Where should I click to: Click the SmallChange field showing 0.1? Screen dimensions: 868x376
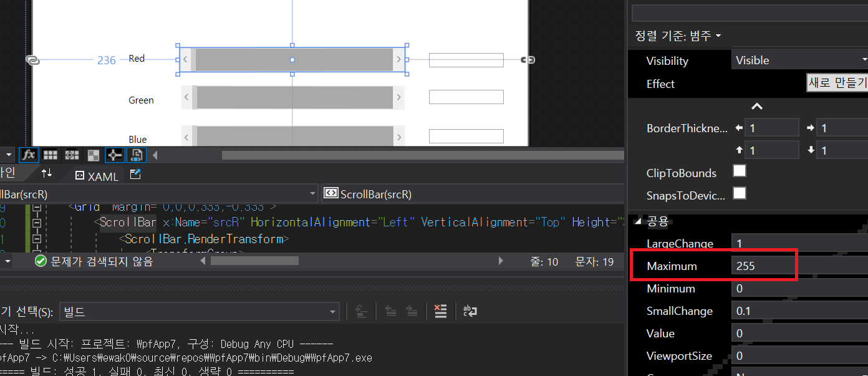799,311
